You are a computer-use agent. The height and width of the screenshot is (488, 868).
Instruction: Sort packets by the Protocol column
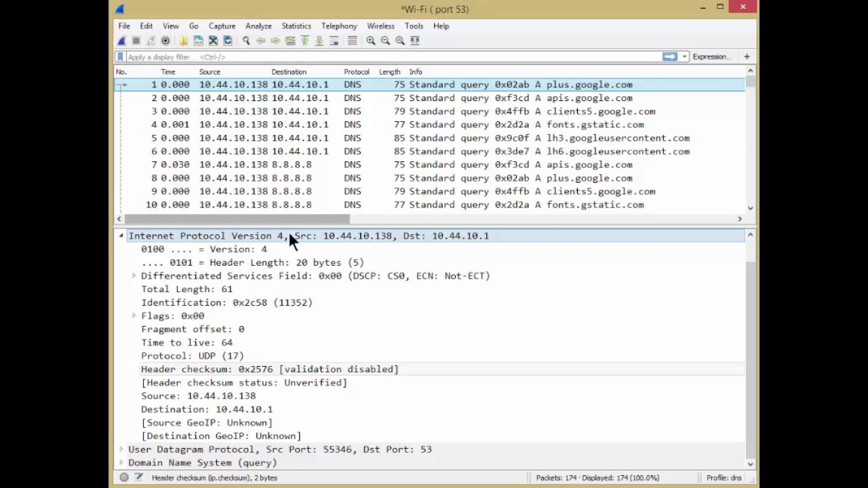pyautogui.click(x=357, y=72)
